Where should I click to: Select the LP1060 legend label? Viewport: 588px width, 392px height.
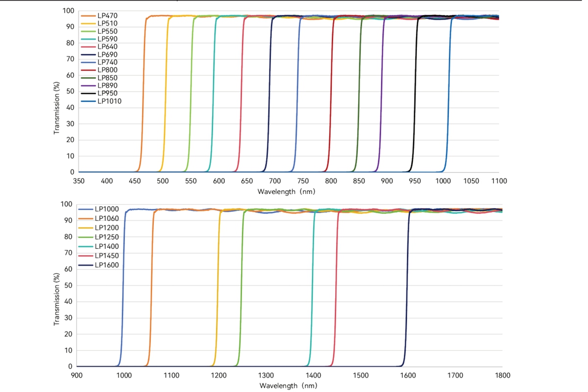98,218
